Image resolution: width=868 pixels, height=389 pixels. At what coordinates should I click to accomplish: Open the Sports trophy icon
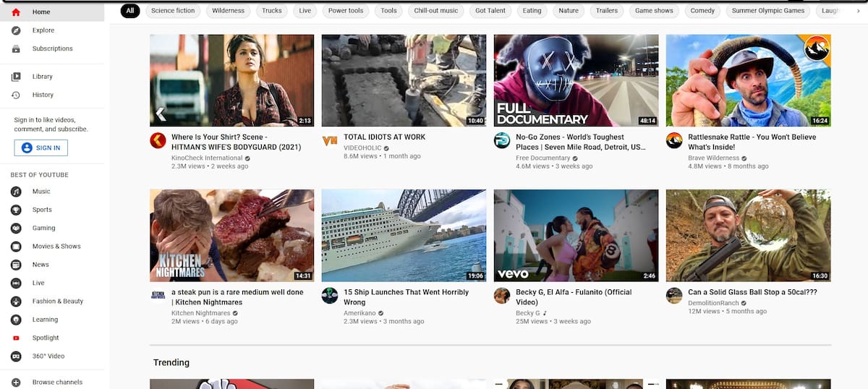coord(16,210)
